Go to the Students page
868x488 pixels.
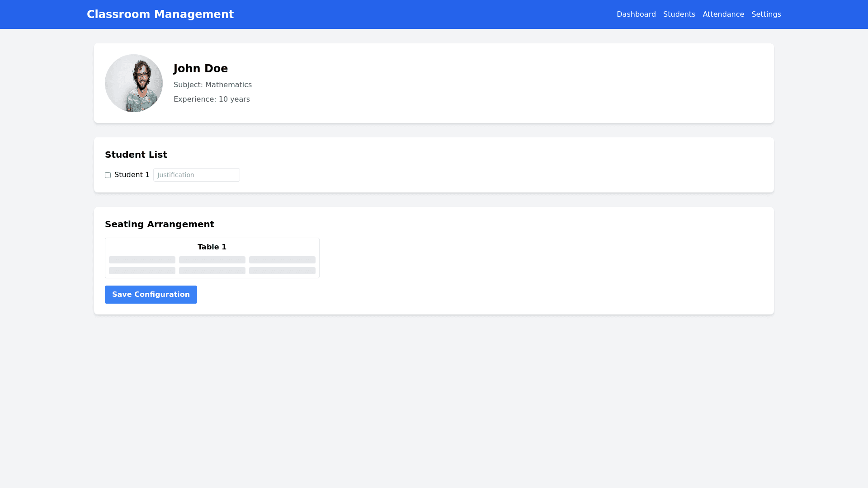pyautogui.click(x=679, y=14)
